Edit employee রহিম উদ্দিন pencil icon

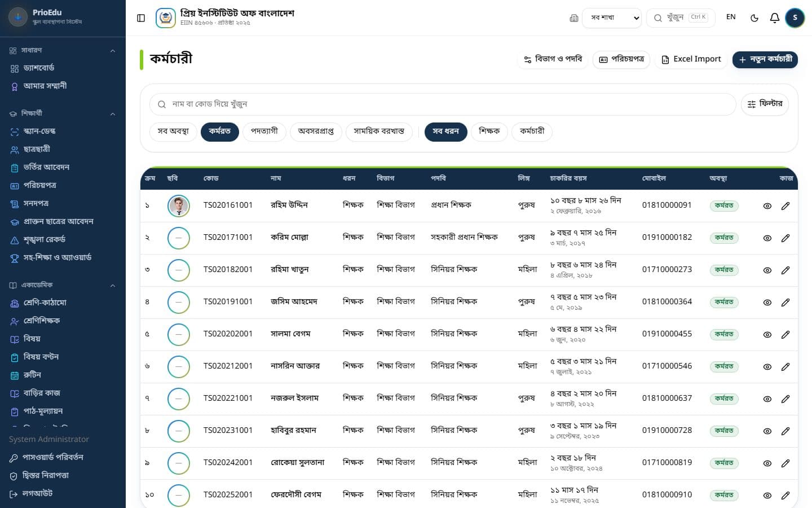pos(785,206)
